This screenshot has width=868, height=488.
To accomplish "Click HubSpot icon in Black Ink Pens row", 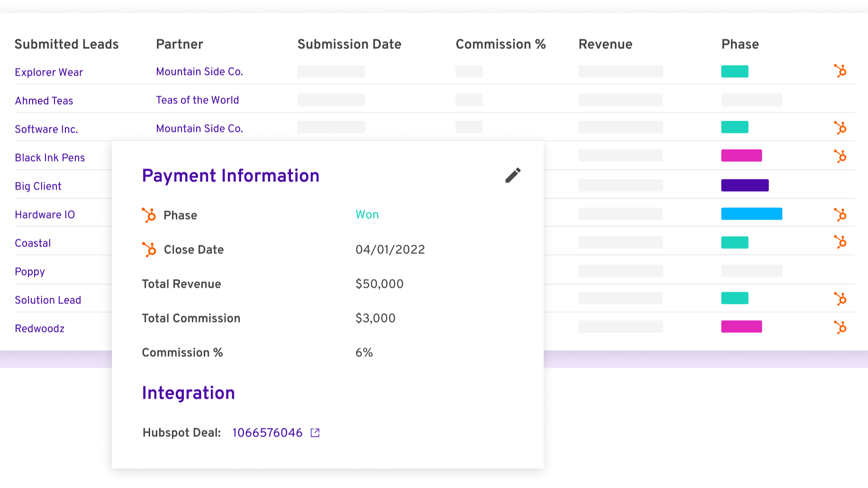I will 840,156.
